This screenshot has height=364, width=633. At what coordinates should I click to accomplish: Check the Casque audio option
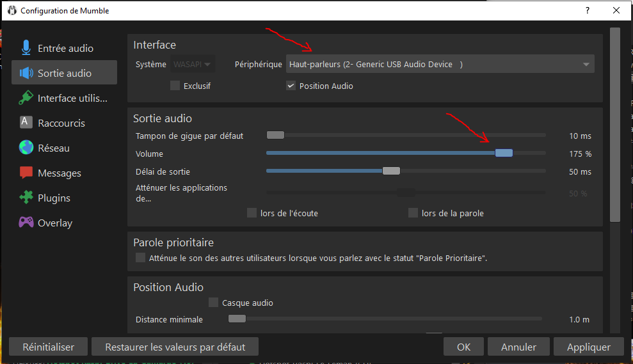click(213, 302)
